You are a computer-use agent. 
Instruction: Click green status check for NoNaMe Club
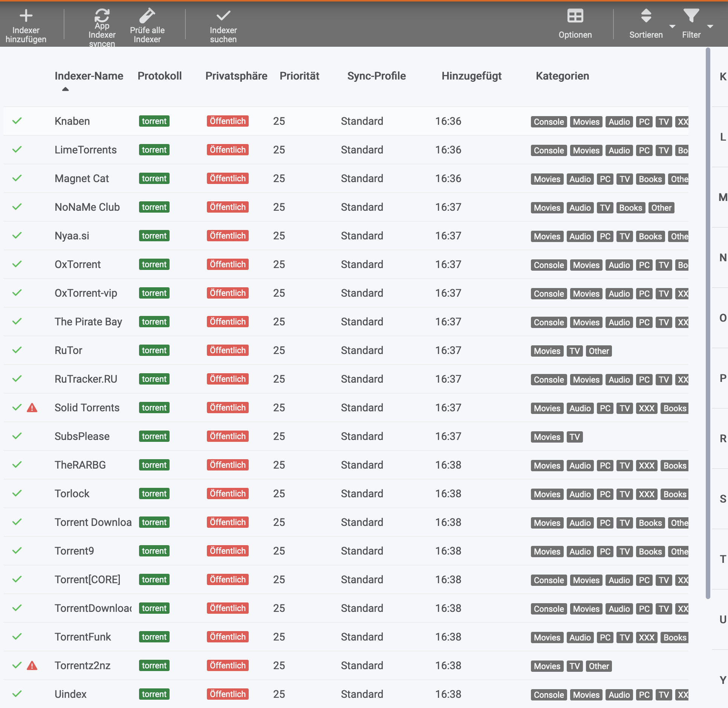pyautogui.click(x=17, y=207)
